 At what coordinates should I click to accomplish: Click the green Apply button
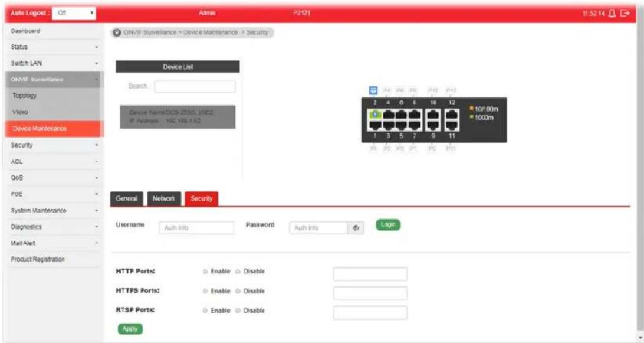pyautogui.click(x=130, y=329)
